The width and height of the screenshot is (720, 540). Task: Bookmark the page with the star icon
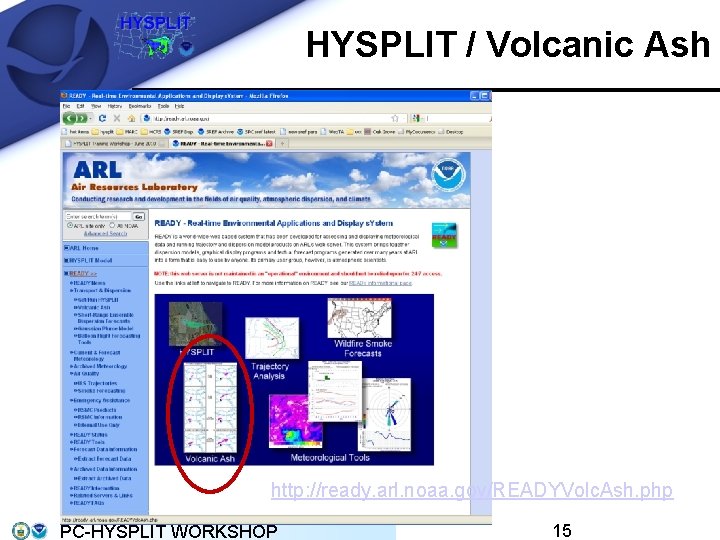[394, 118]
